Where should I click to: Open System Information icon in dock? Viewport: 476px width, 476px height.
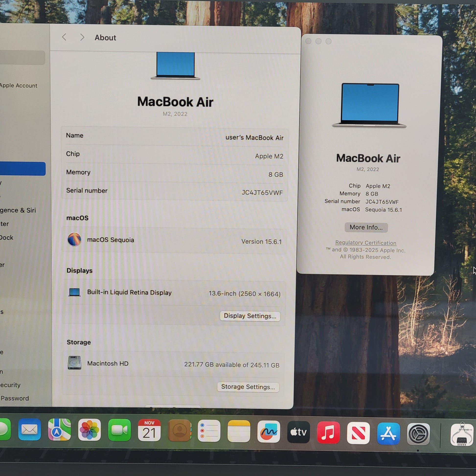pyautogui.click(x=462, y=435)
